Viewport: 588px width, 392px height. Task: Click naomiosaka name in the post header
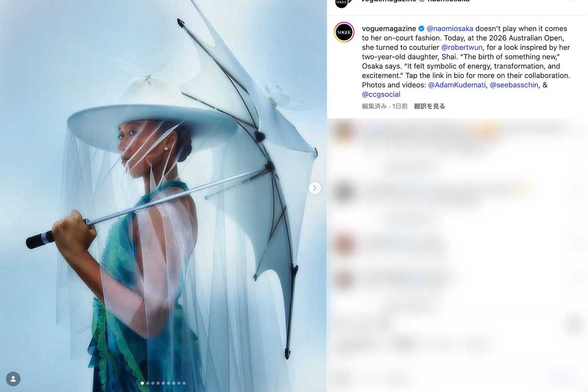(449, 1)
